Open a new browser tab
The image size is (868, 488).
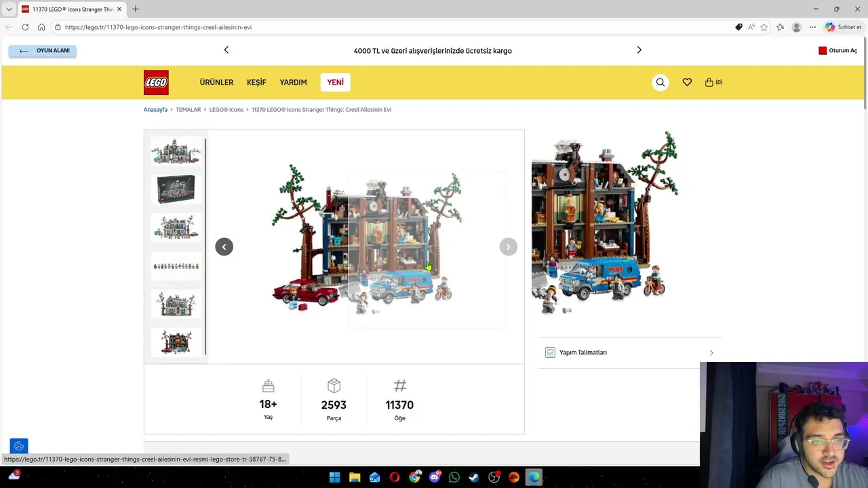[135, 9]
